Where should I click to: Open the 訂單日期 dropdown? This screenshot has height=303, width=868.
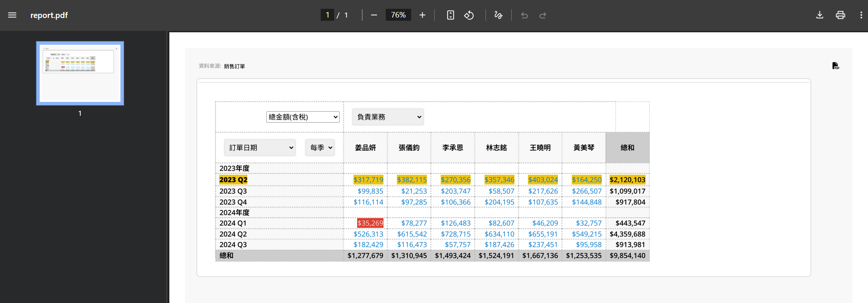[260, 148]
